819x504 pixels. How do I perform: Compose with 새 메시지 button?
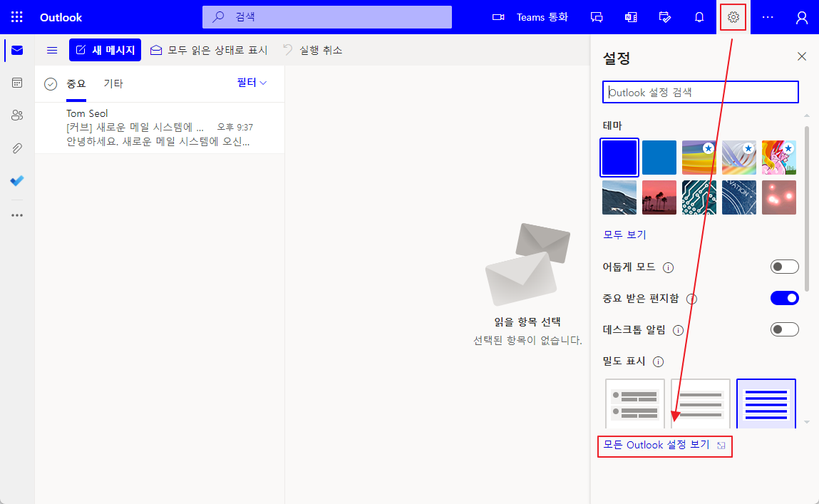coord(105,50)
